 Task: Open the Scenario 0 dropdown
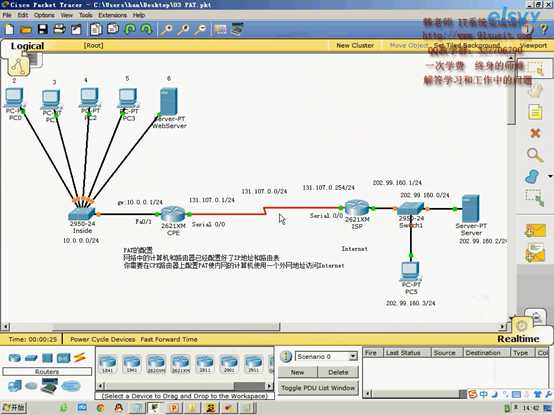326,356
